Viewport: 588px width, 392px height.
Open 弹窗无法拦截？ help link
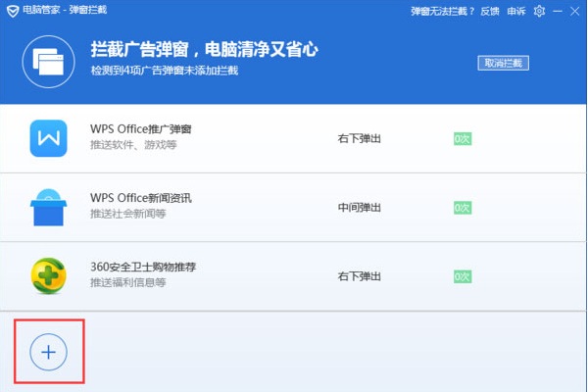click(443, 11)
